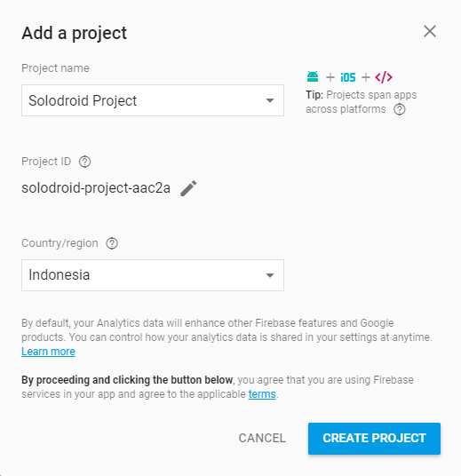The width and height of the screenshot is (461, 476).
Task: Click the Android robot icon
Action: pos(313,76)
